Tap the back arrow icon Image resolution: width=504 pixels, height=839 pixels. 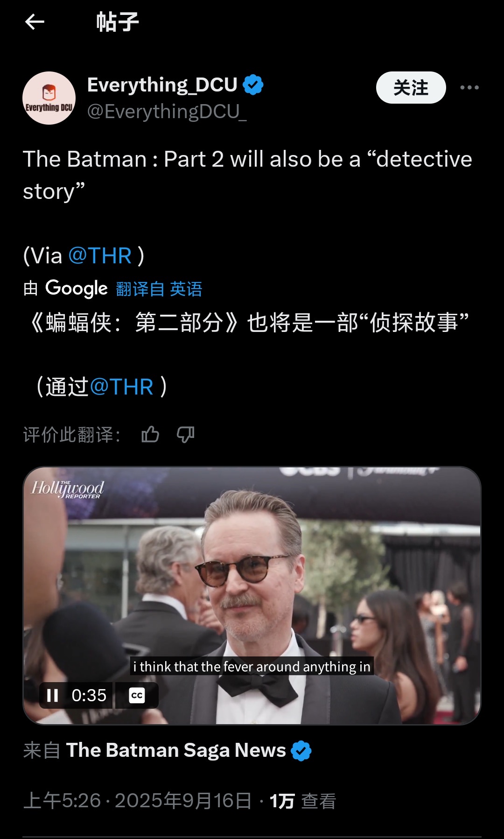(35, 21)
